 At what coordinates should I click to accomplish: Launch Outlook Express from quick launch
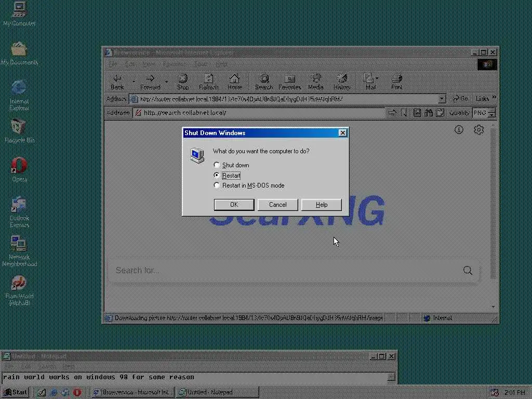coord(65,392)
